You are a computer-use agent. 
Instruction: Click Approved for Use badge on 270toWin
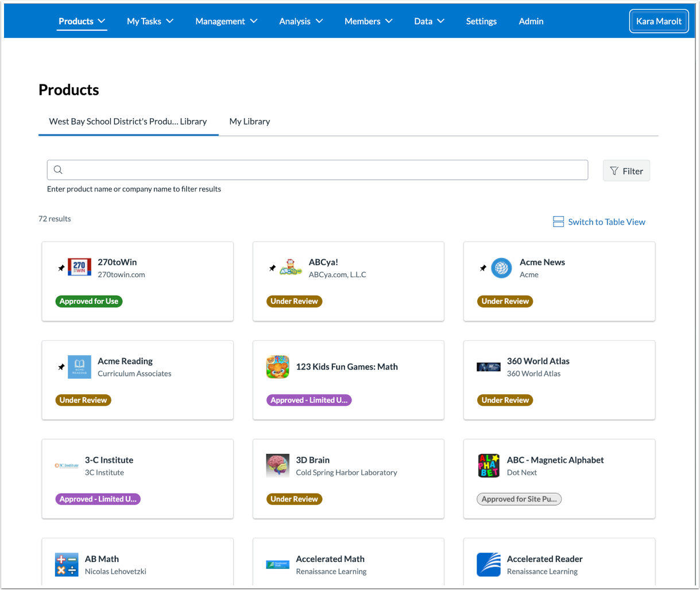(x=89, y=301)
